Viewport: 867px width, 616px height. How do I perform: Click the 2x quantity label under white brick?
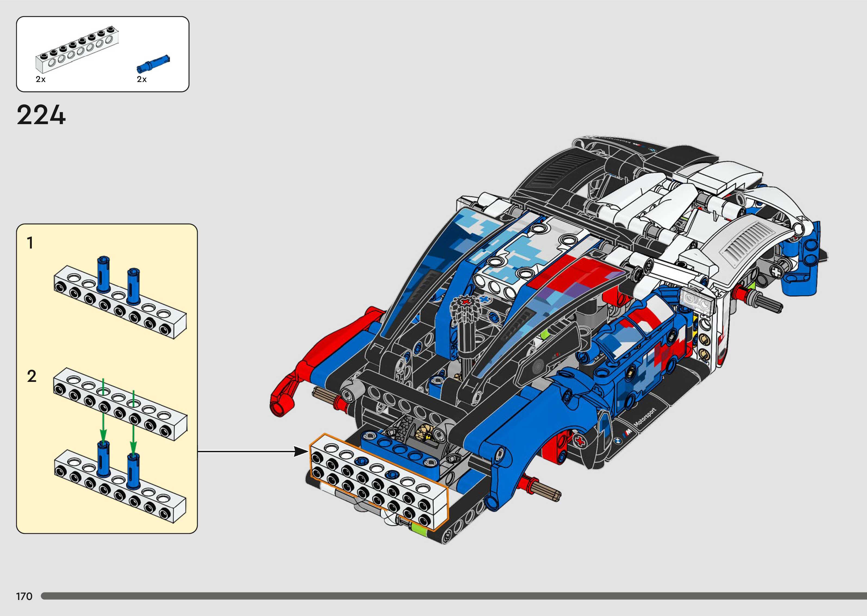point(41,79)
